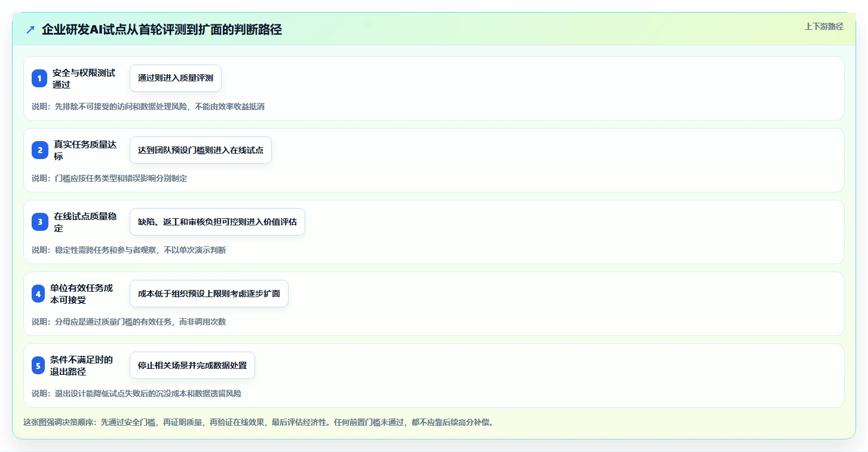Screen dimensions: 868x452
Task: Click the footer summary 这张图强调决策顺序
Action: pyautogui.click(x=258, y=422)
